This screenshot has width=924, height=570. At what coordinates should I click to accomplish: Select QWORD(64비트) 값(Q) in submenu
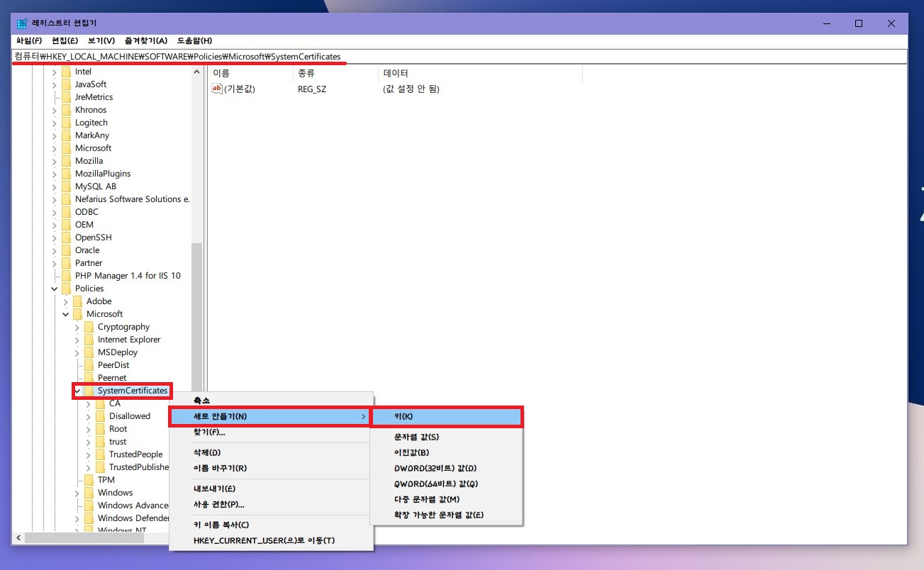[x=446, y=484]
